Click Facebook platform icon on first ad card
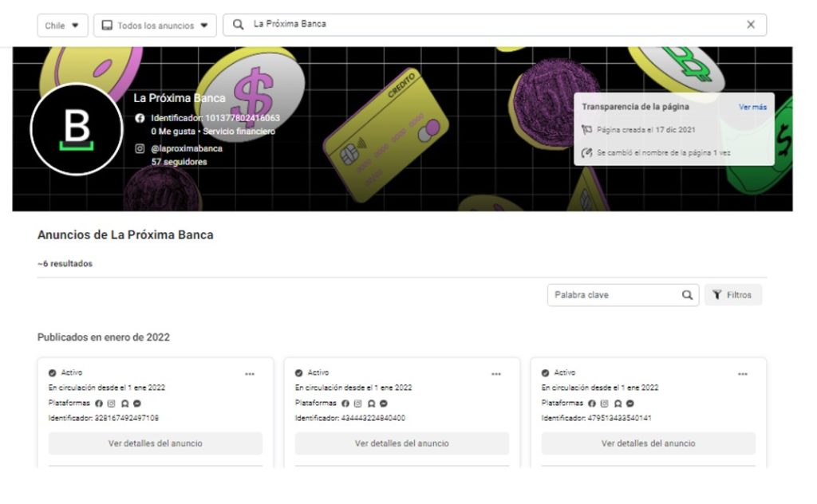Screen dimensions: 817x504 click(99, 404)
